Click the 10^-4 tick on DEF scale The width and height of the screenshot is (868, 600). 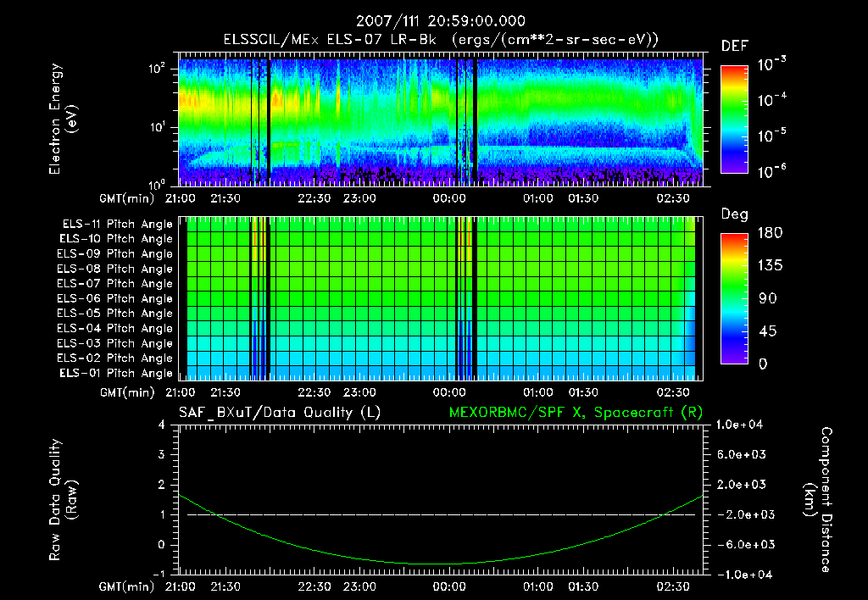tap(771, 100)
